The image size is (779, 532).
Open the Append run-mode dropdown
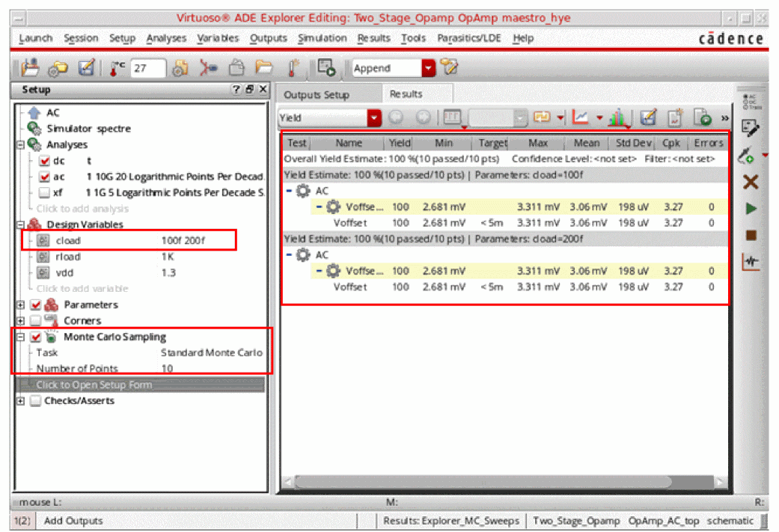coord(428,68)
